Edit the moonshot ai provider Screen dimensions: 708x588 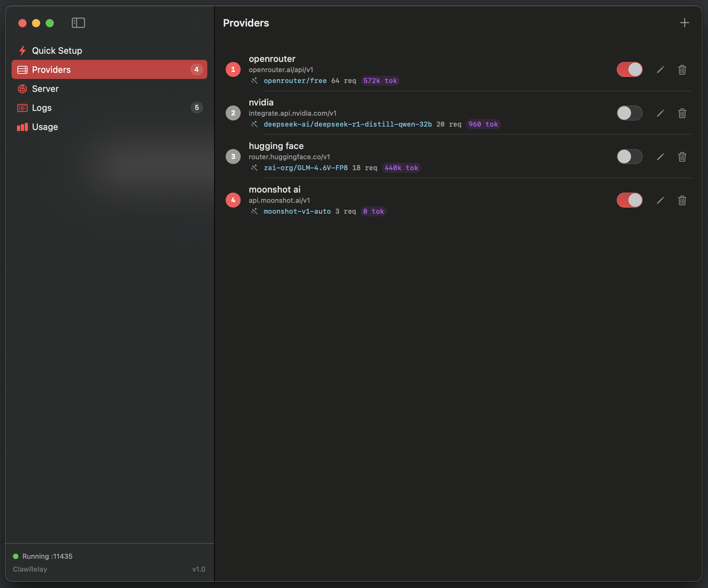click(660, 200)
